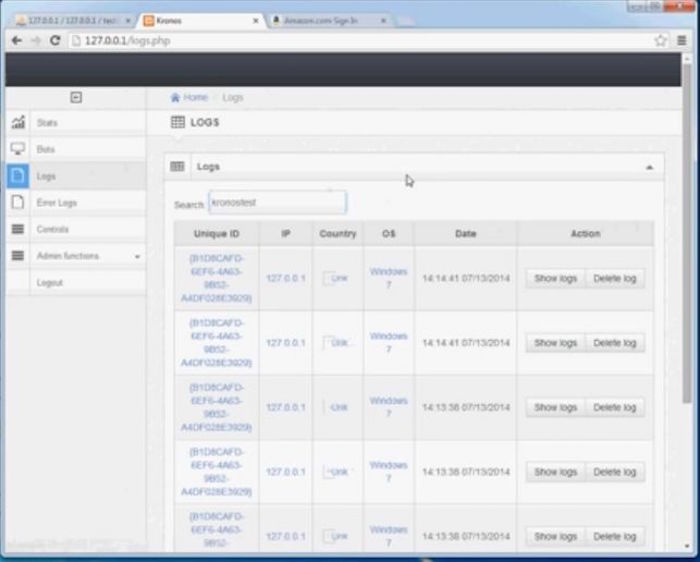Switch to the Amazon.com Sign In tab

[x=330, y=20]
